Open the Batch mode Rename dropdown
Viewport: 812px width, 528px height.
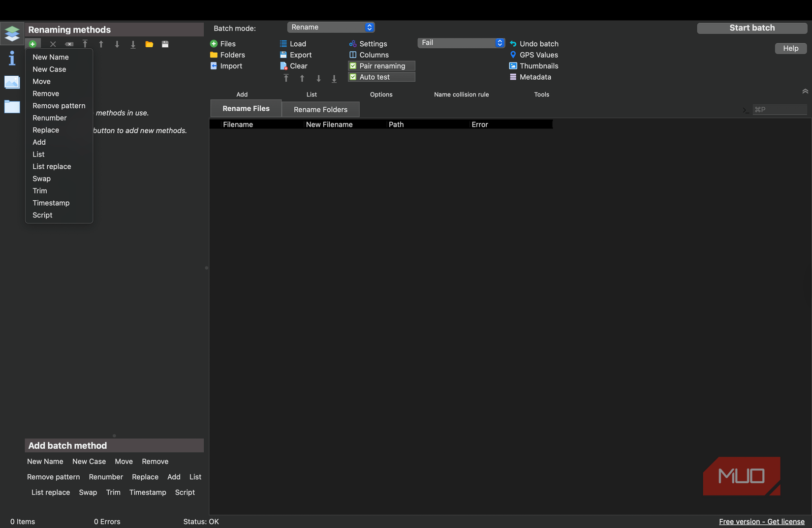coord(331,28)
